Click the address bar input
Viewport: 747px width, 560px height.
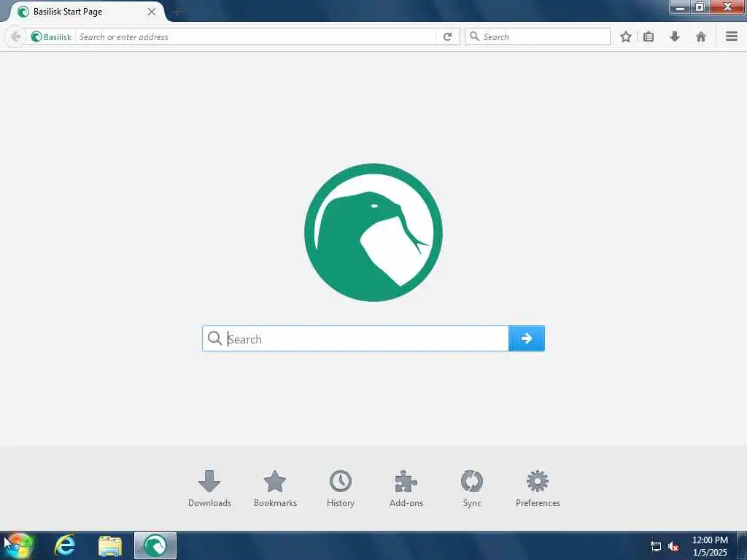pyautogui.click(x=256, y=36)
